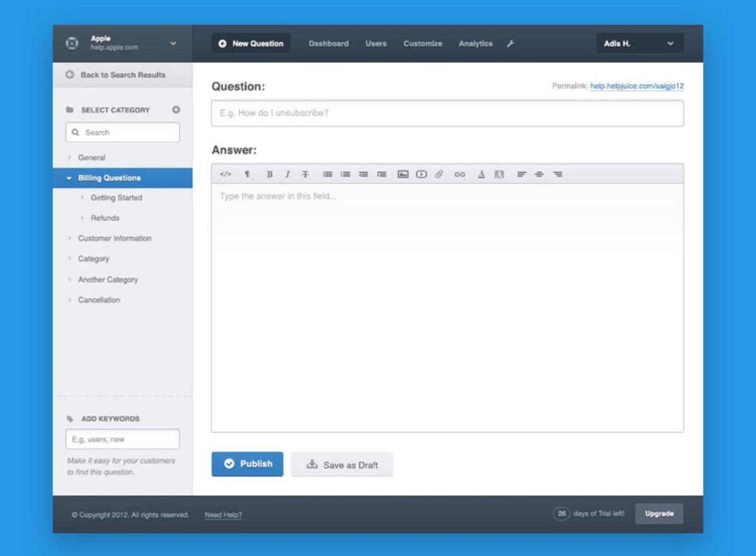This screenshot has height=556, width=756.
Task: Collapse the Billing Questions category
Action: (69, 178)
